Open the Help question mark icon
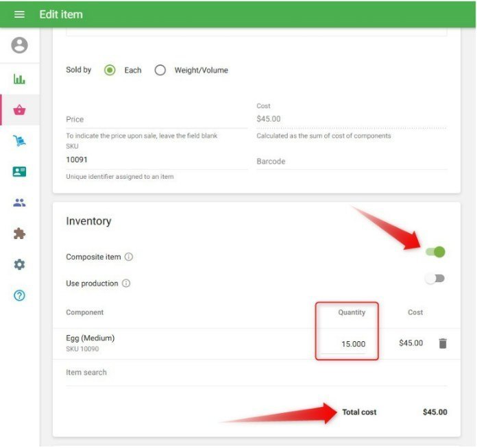This screenshot has width=477, height=448. coord(19,296)
